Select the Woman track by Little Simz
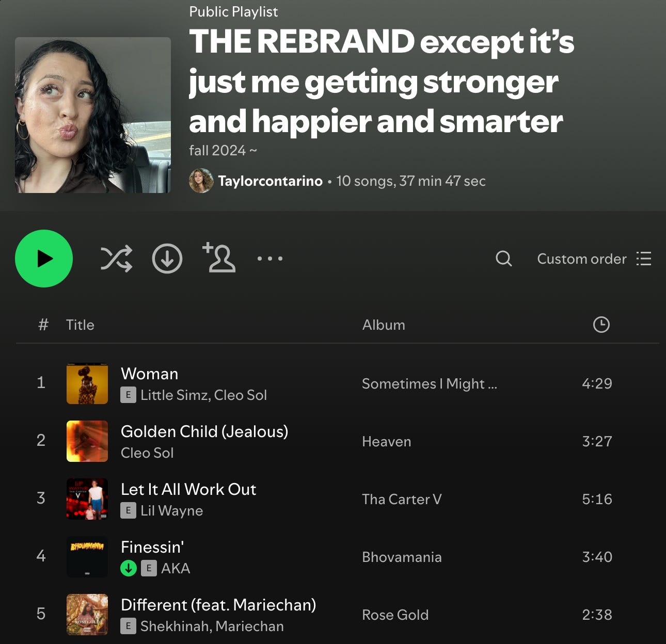The height and width of the screenshot is (644, 666). pos(338,383)
